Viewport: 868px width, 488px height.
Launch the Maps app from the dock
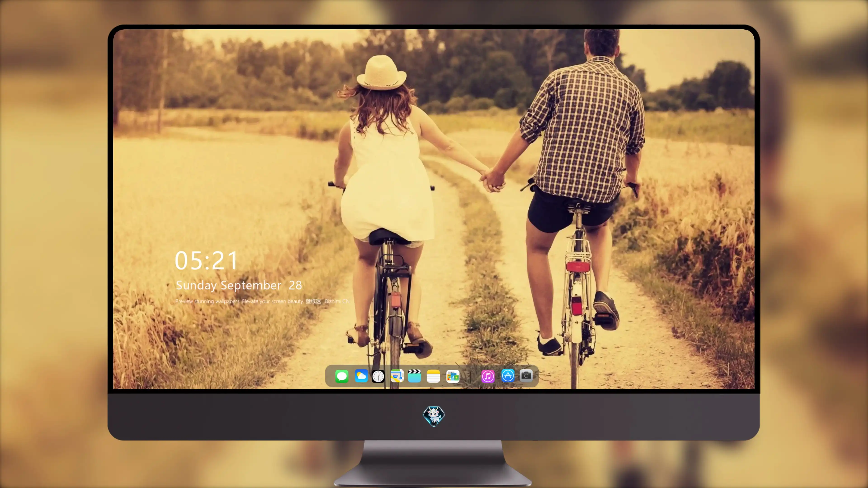click(x=397, y=376)
